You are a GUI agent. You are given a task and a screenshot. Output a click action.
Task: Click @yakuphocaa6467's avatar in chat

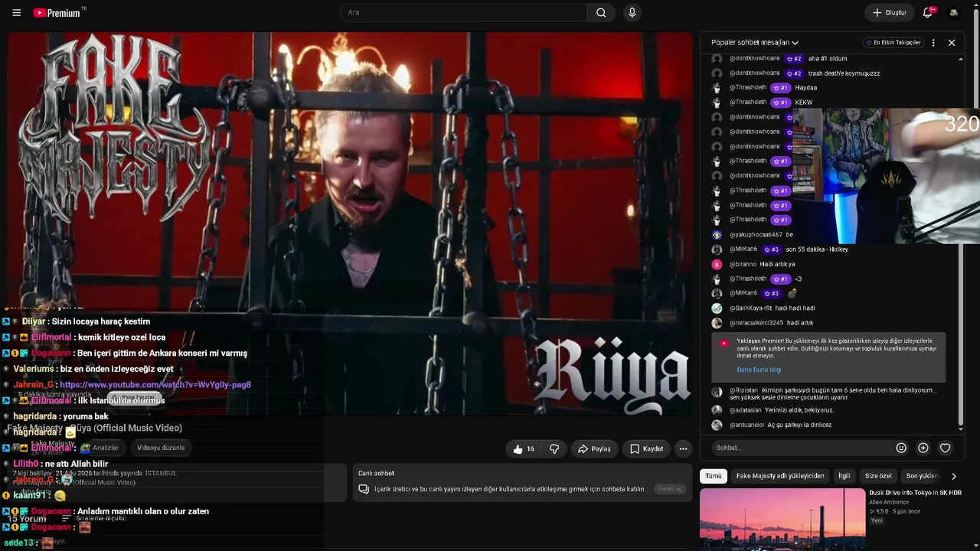click(717, 235)
